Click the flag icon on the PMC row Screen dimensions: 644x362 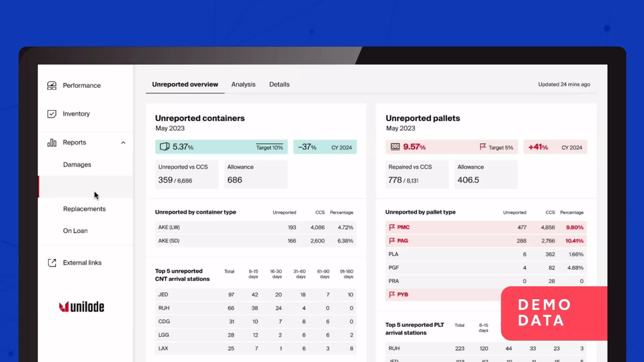click(x=392, y=227)
